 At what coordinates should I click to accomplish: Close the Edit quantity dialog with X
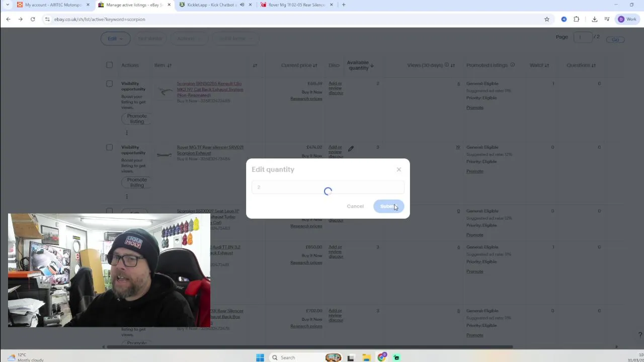[399, 169]
